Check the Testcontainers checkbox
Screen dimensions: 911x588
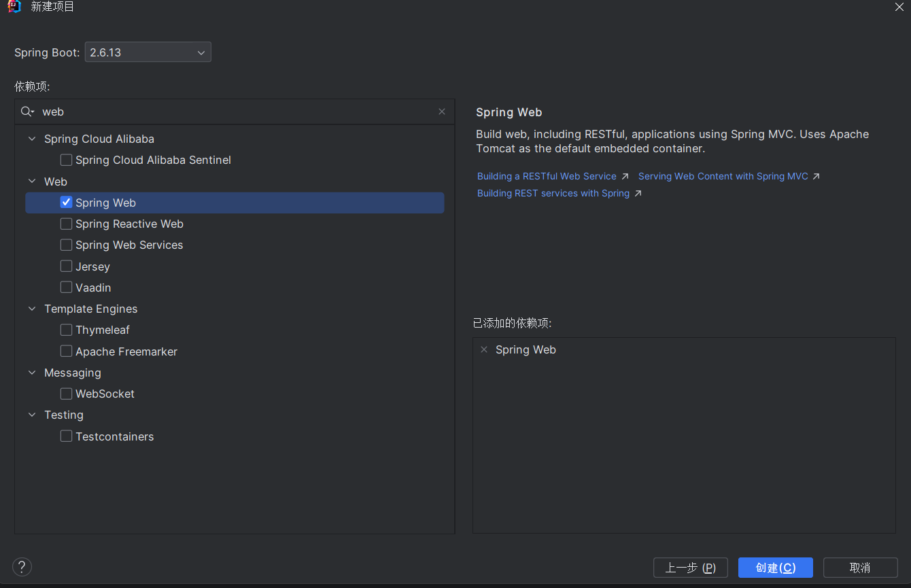pyautogui.click(x=66, y=436)
